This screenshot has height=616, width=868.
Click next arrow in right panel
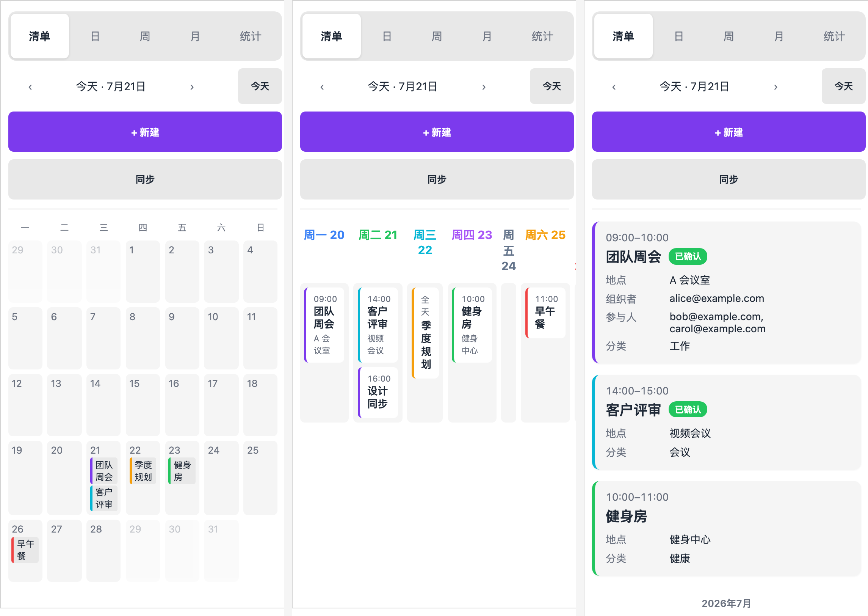coord(776,87)
